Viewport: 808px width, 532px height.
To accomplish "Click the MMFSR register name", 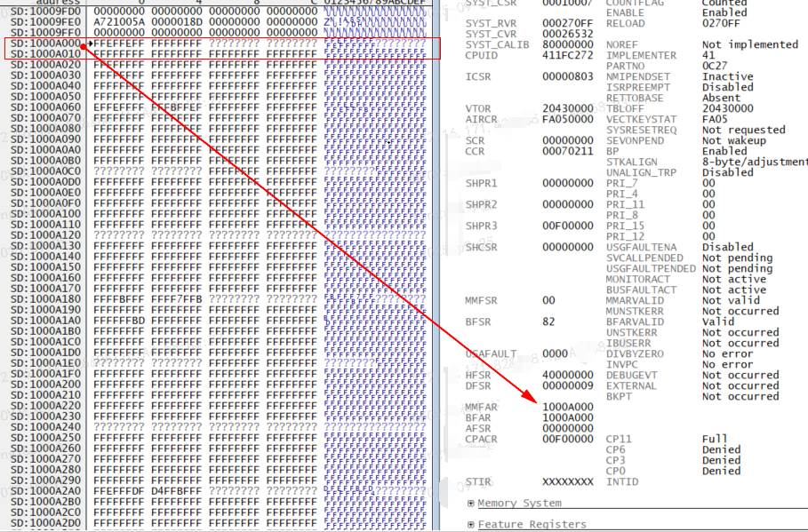I will [481, 300].
